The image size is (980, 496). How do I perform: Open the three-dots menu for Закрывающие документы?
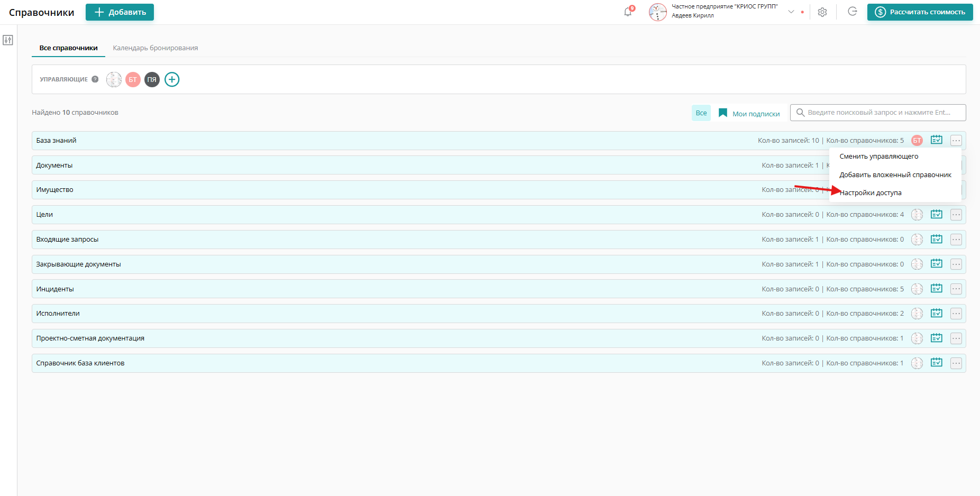956,264
